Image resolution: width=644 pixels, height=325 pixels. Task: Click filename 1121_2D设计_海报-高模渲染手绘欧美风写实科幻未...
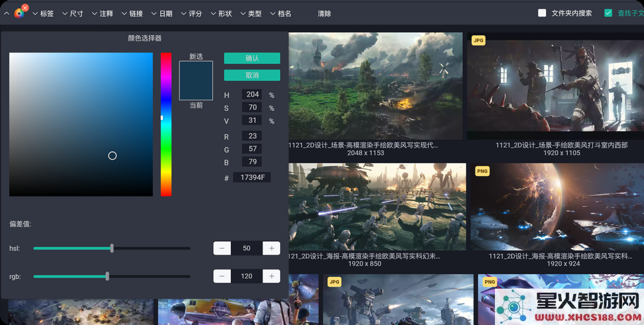point(364,256)
